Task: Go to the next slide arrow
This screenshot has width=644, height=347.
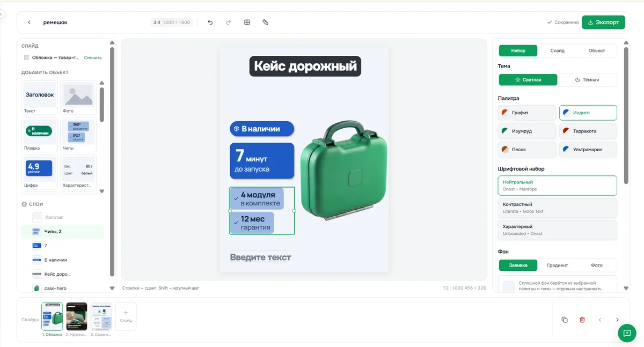Action: pyautogui.click(x=618, y=320)
